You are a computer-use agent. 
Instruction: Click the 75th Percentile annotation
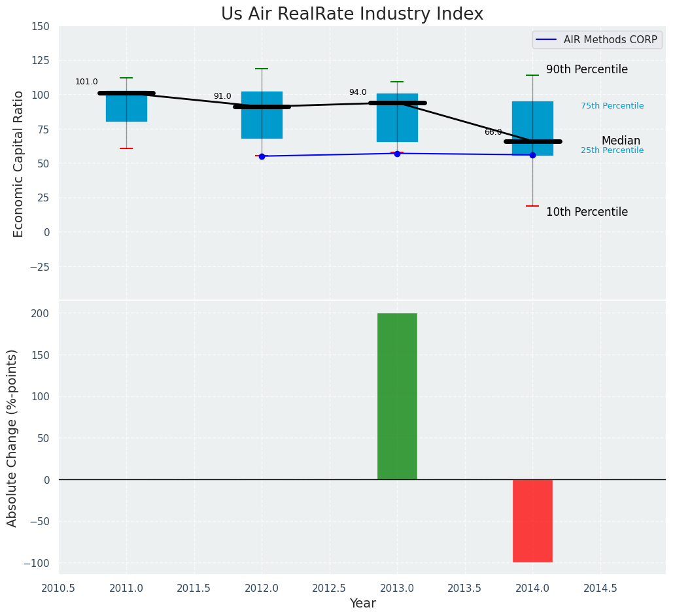coord(612,106)
